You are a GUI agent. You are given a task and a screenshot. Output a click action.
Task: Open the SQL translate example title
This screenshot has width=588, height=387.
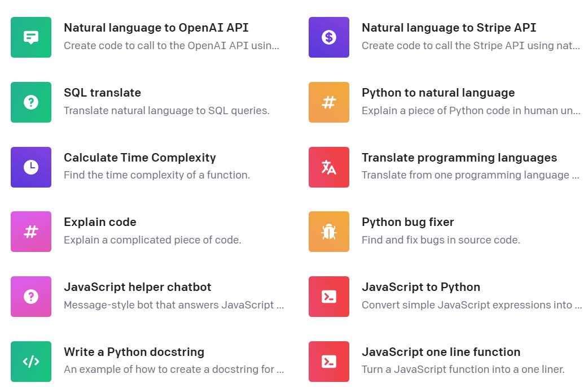click(x=102, y=93)
